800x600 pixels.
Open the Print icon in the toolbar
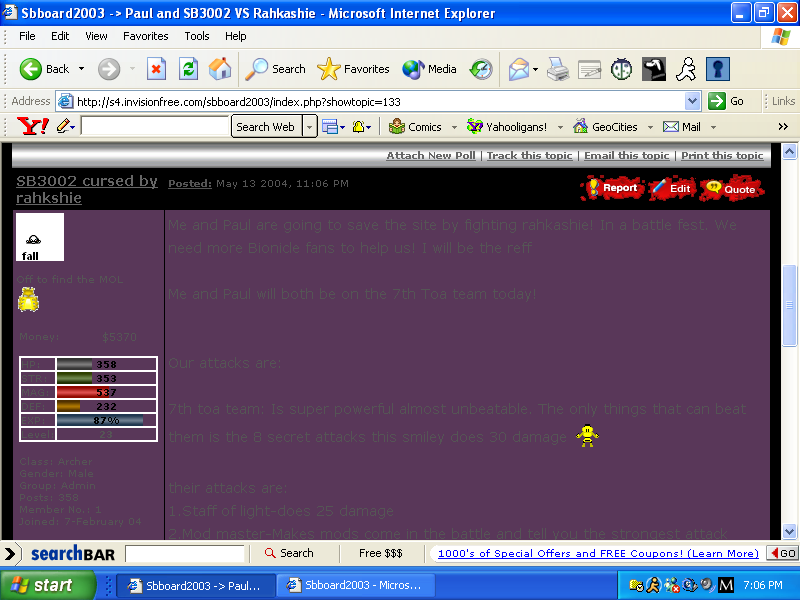557,69
